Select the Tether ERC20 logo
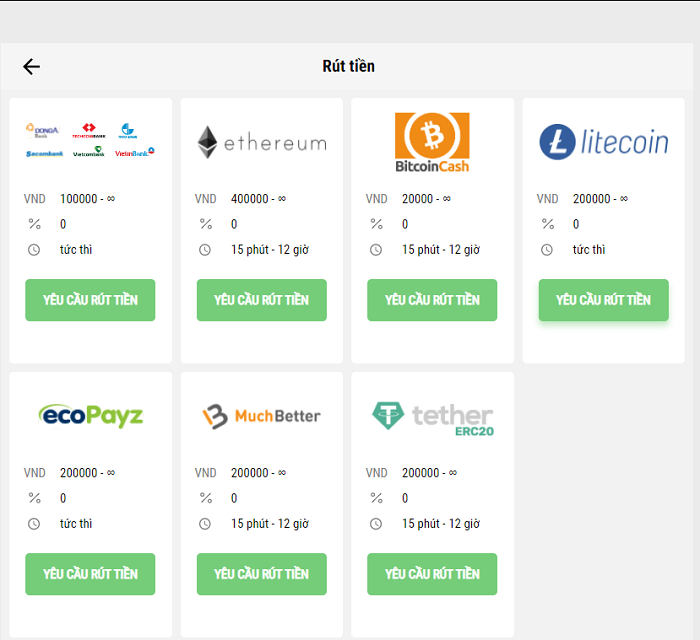 coord(432,417)
